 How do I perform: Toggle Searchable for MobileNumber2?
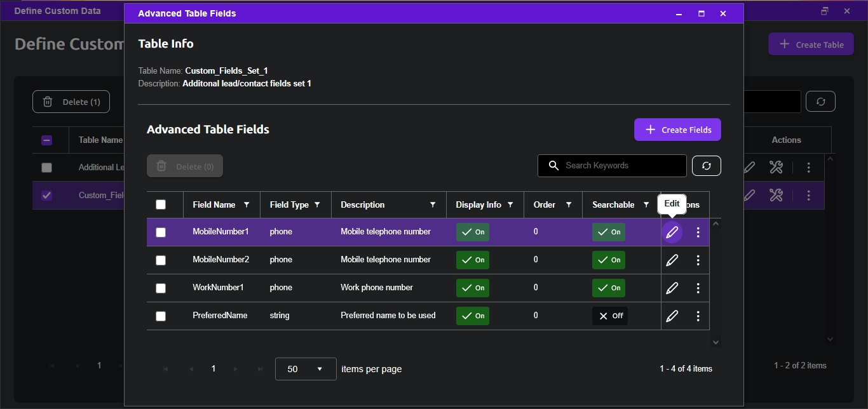(609, 260)
